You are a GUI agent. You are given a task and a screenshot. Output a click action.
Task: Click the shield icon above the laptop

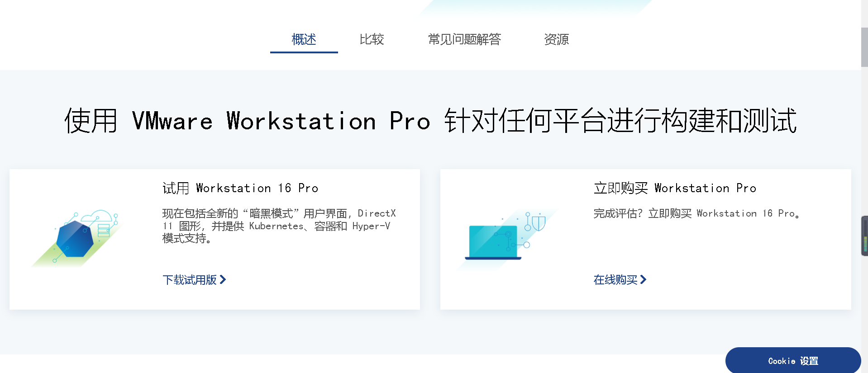538,223
